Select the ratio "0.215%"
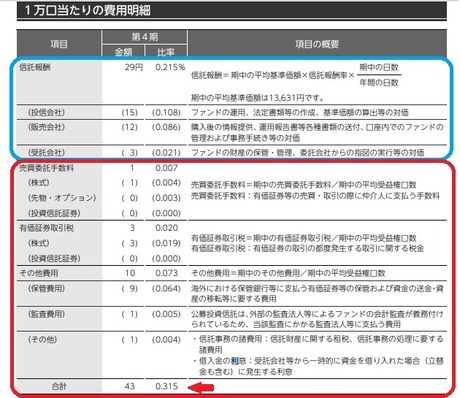 pyautogui.click(x=170, y=67)
